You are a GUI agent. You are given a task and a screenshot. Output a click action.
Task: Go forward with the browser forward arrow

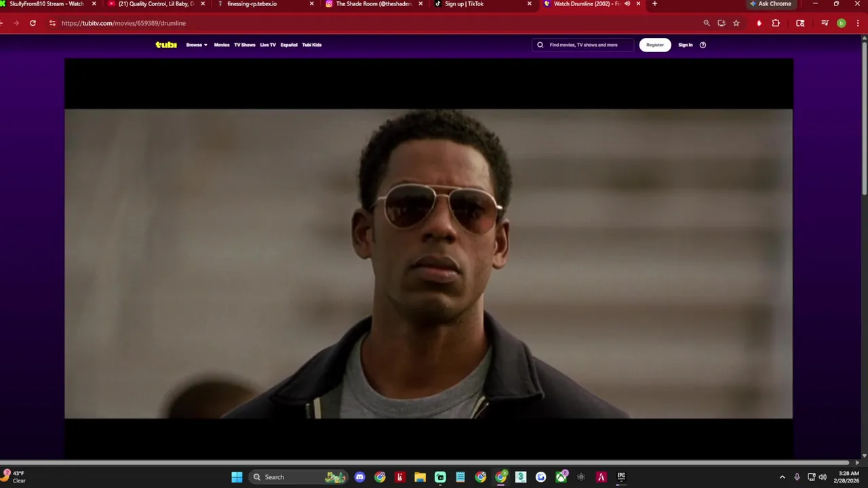(x=16, y=23)
